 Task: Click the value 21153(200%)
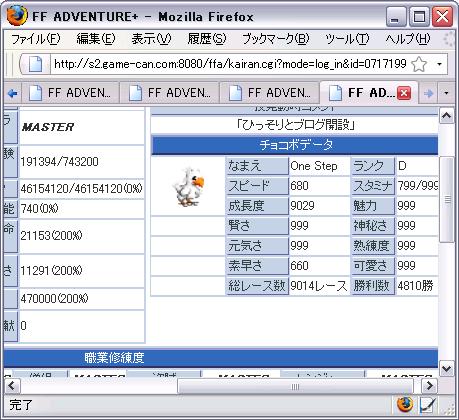[x=51, y=236]
